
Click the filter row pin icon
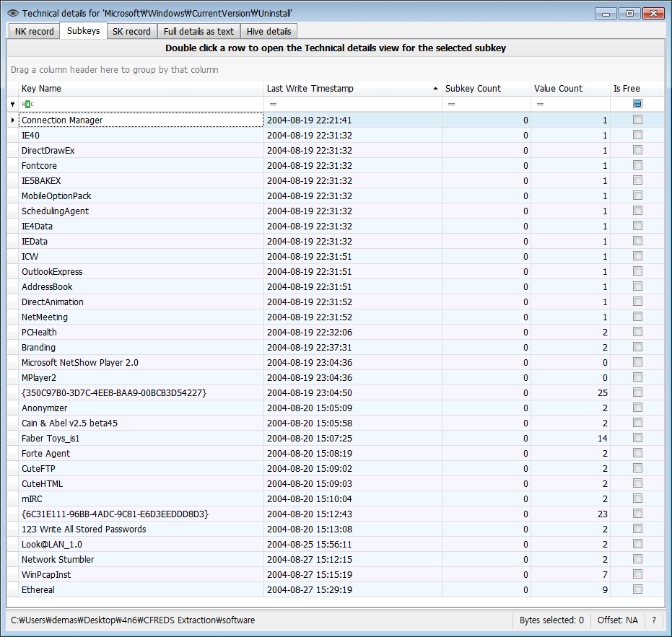[13, 104]
